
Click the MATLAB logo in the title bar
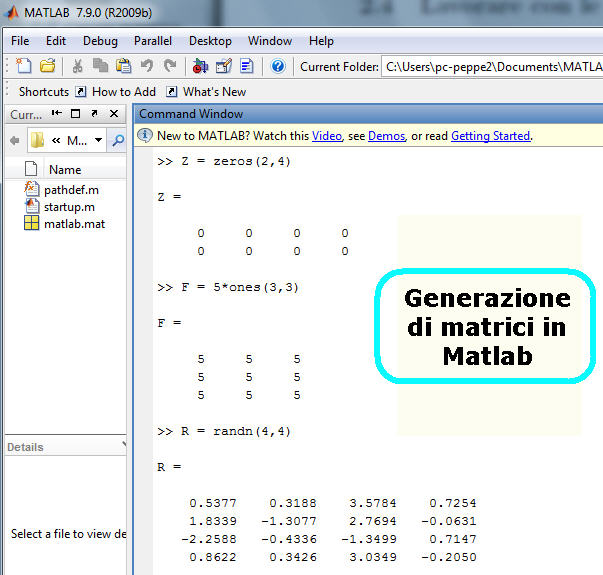click(x=12, y=12)
